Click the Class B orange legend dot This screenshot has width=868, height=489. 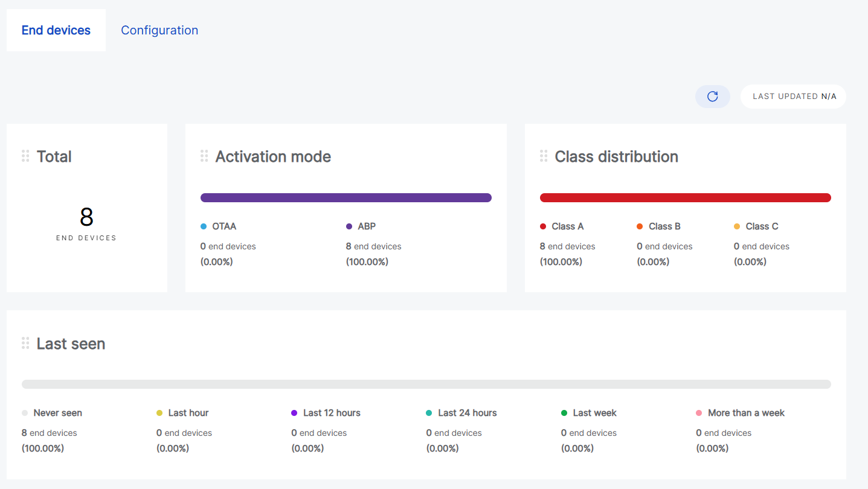pos(640,226)
